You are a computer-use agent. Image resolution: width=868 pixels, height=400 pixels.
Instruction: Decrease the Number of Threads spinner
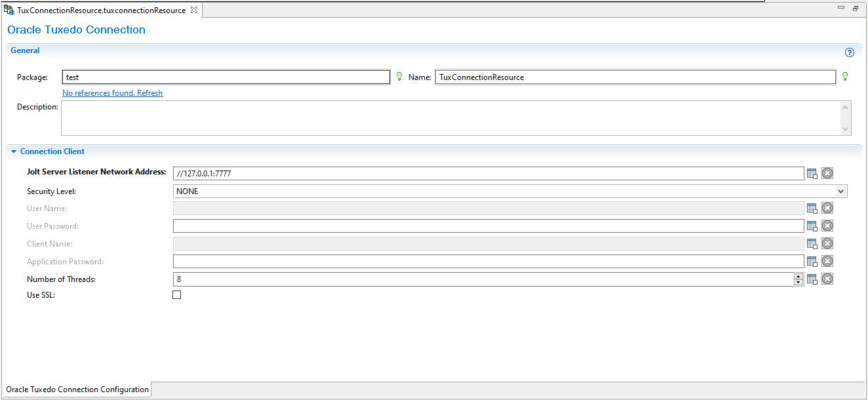[x=799, y=283]
